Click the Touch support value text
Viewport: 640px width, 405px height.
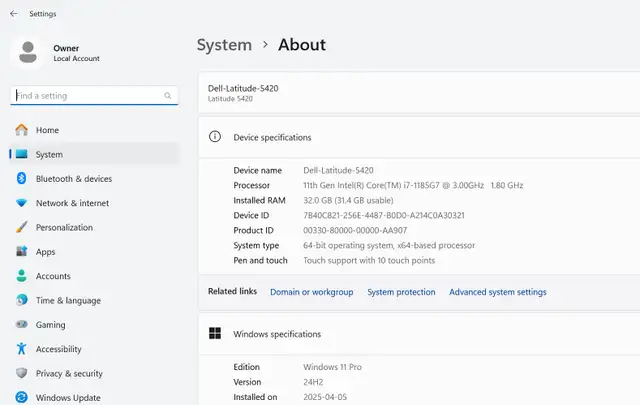coord(369,260)
